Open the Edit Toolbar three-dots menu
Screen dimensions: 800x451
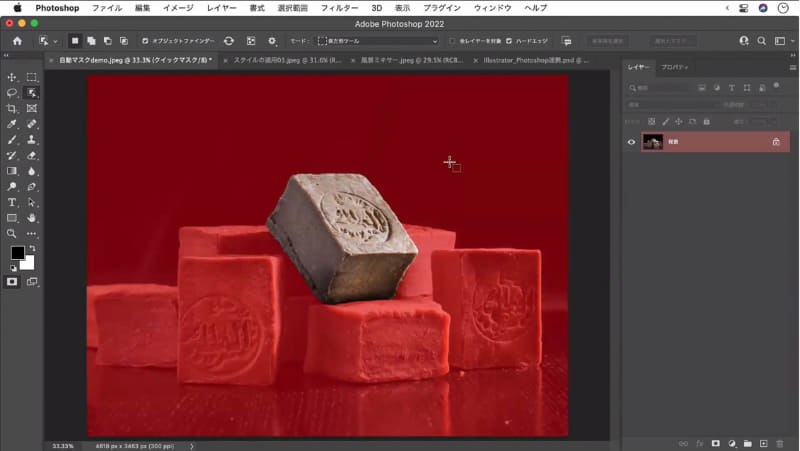(32, 234)
